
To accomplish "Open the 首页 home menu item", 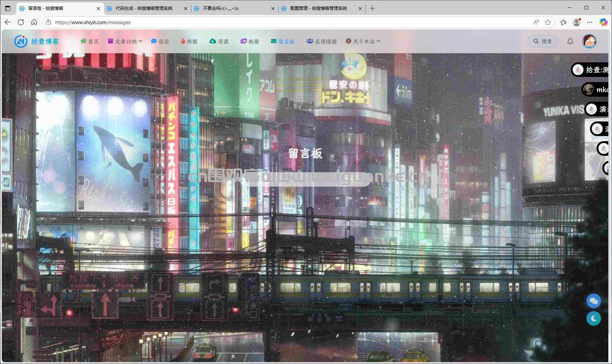I will coord(89,41).
